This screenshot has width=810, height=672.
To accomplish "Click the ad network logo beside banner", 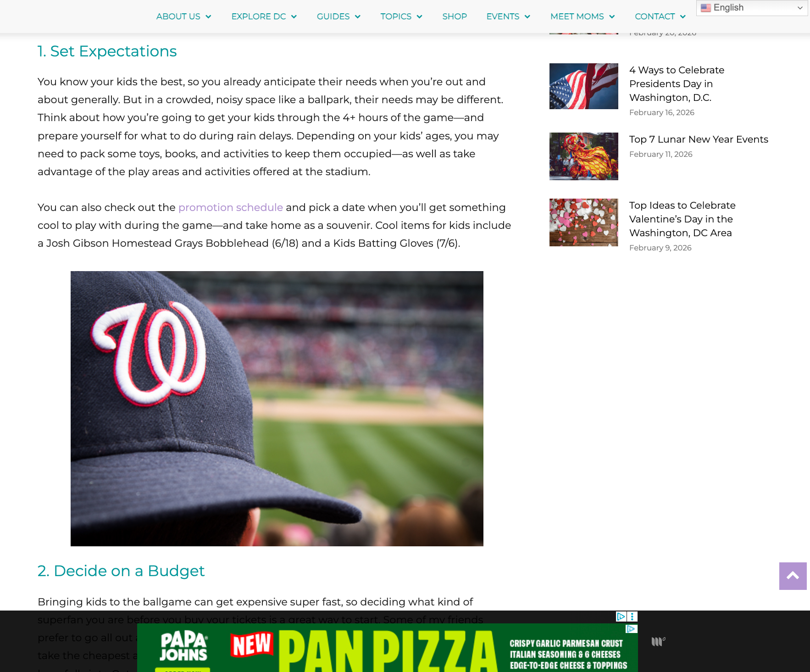I will [x=658, y=641].
